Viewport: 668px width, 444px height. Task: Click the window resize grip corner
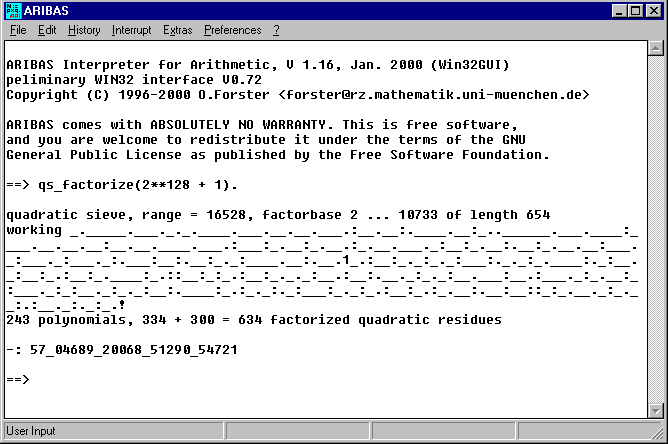click(659, 435)
